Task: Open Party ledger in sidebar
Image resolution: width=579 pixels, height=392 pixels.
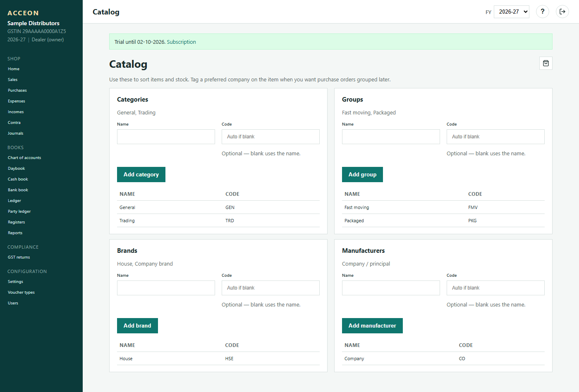Action: click(19, 211)
